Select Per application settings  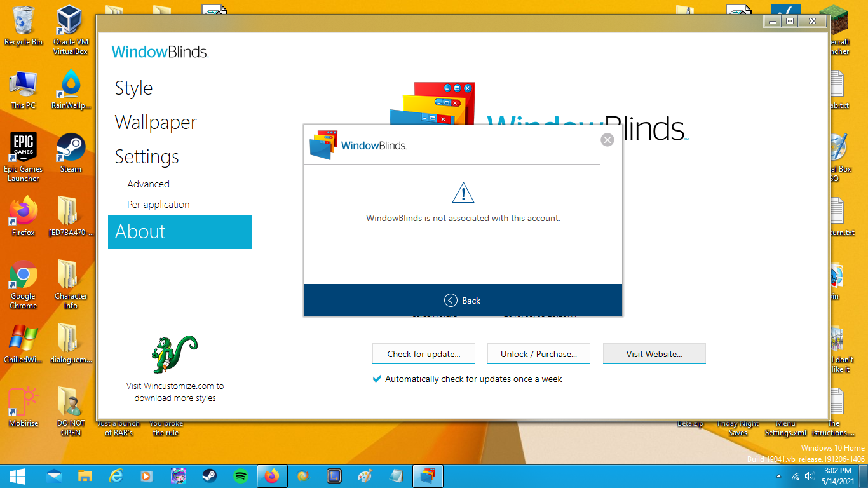coord(158,205)
